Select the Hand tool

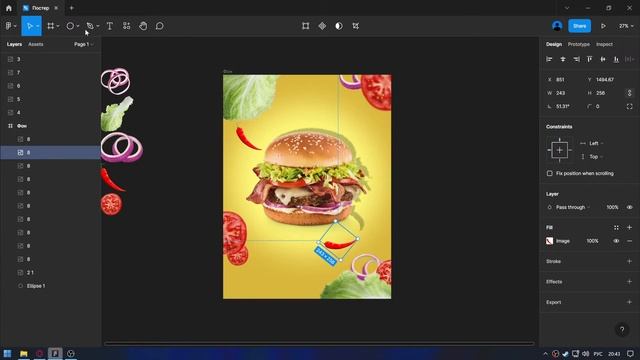pyautogui.click(x=143, y=26)
